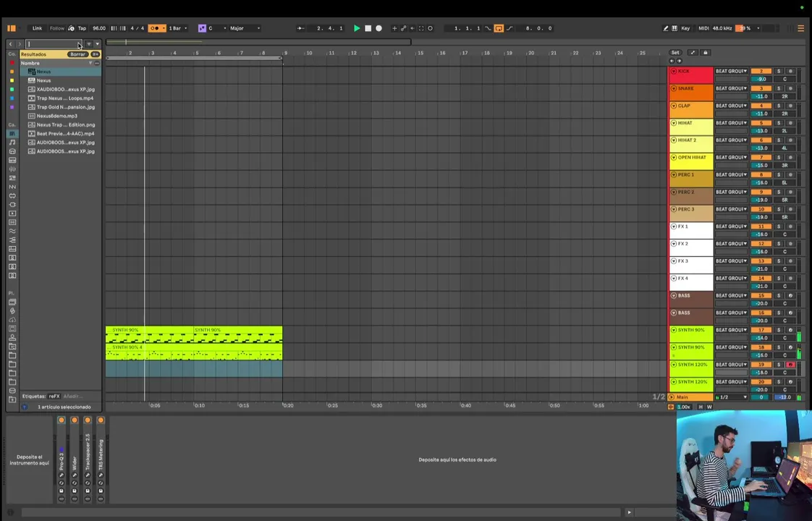Open the browser filter dropdown arrow
812x521 pixels.
[98, 44]
